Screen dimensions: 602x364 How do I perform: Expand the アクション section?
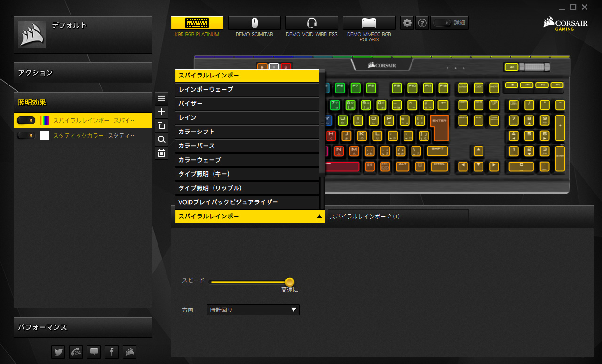pyautogui.click(x=83, y=73)
